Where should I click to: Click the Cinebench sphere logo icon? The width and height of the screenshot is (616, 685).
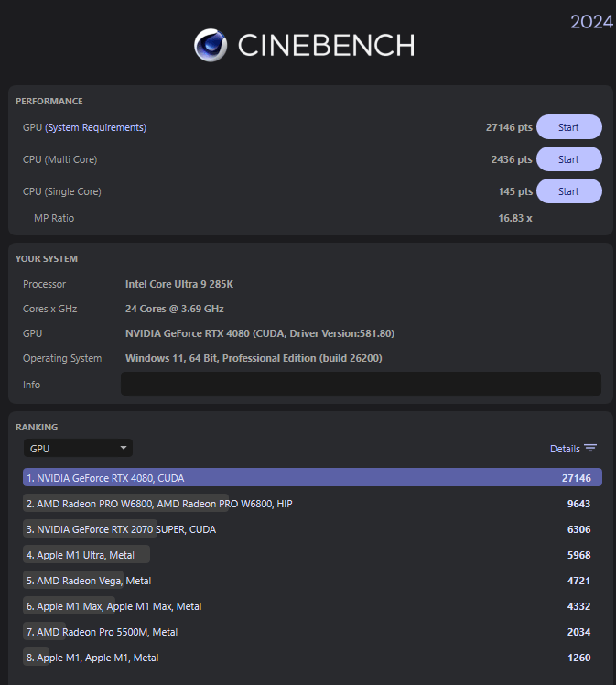tap(211, 45)
